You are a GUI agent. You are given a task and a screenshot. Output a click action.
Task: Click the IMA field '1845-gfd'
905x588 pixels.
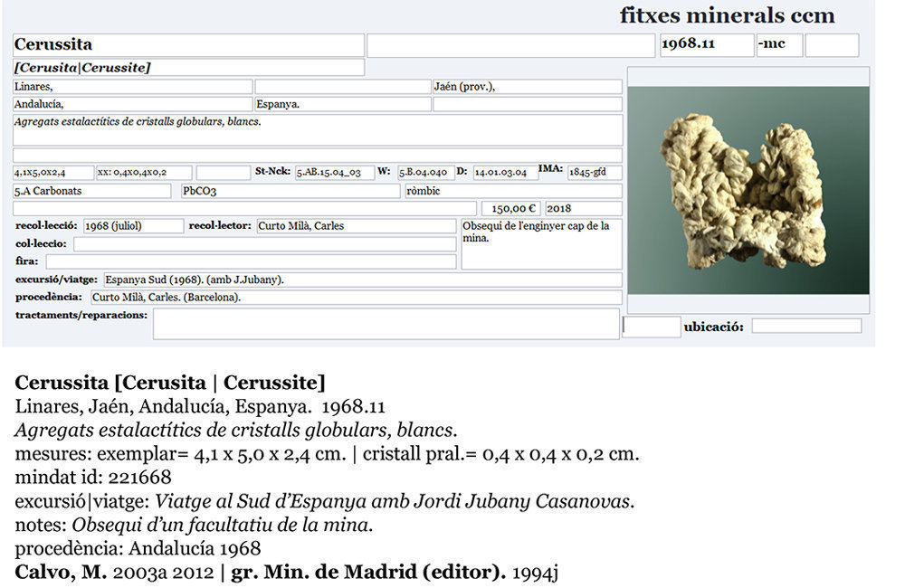[x=595, y=173]
